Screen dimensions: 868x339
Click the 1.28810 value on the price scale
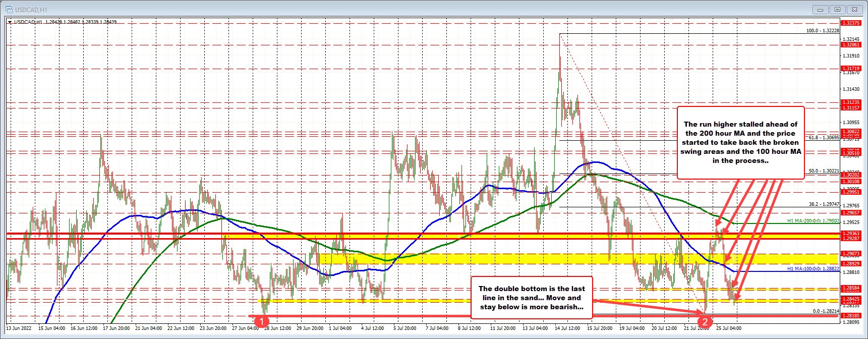pos(851,272)
